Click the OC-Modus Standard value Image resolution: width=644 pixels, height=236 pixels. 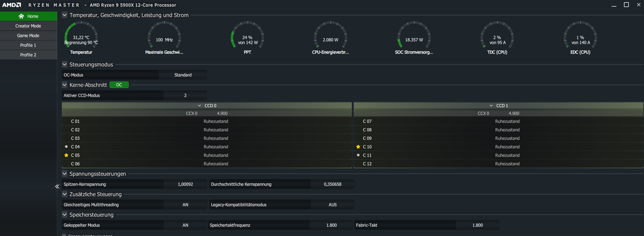point(183,75)
